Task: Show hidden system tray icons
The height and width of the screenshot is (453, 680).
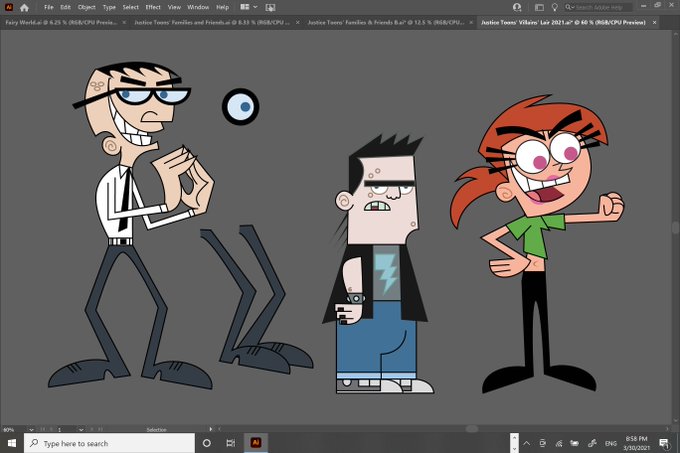Action: click(x=526, y=443)
